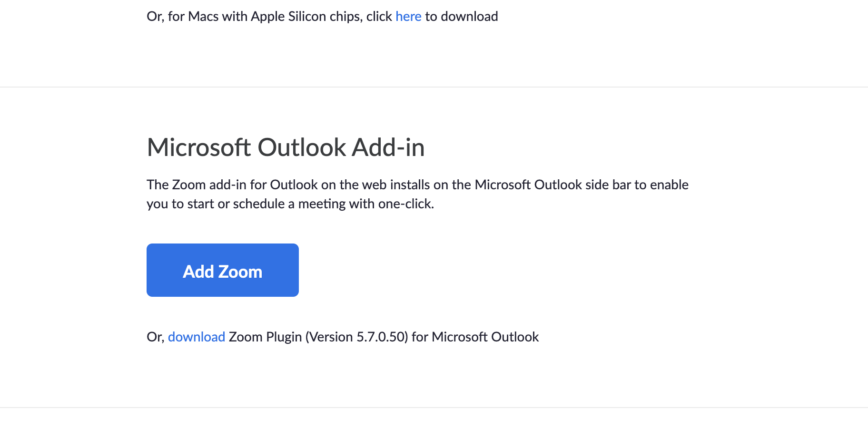Click the word 'Microsoft' in the section heading
868x448 pixels.
pos(199,147)
